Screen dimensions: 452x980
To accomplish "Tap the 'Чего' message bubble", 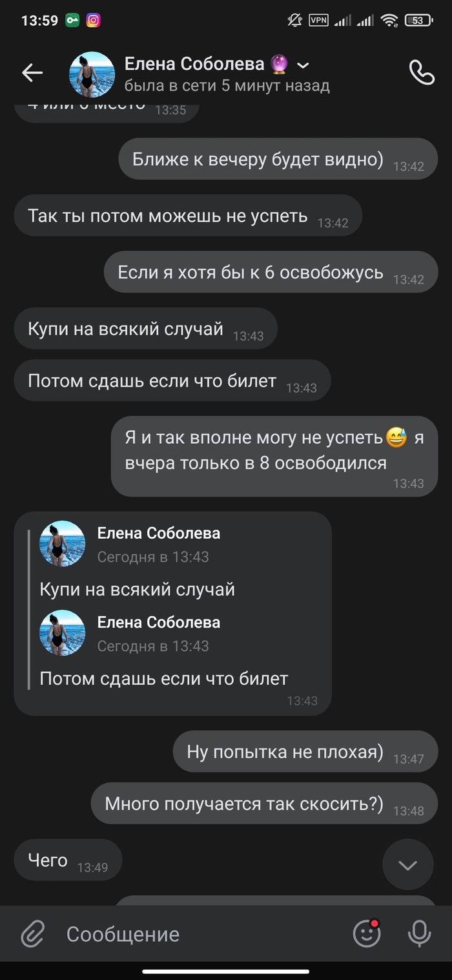I will tap(68, 860).
